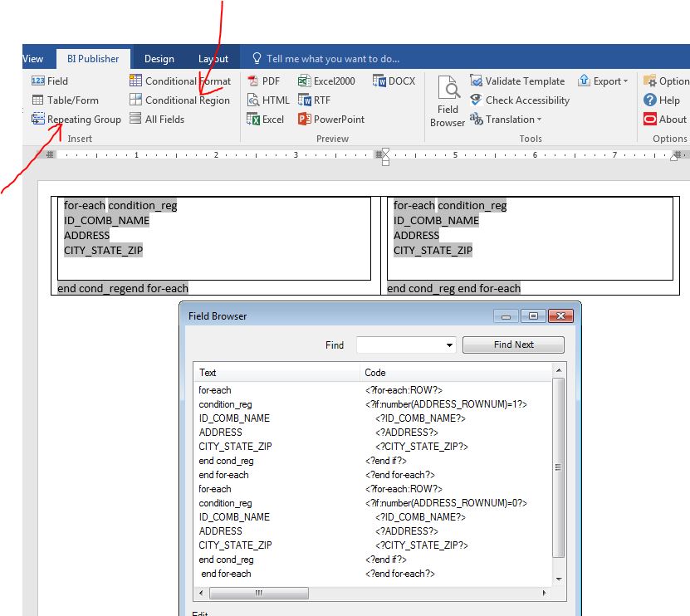
Task: Open the Field Browser tool
Action: (448, 101)
